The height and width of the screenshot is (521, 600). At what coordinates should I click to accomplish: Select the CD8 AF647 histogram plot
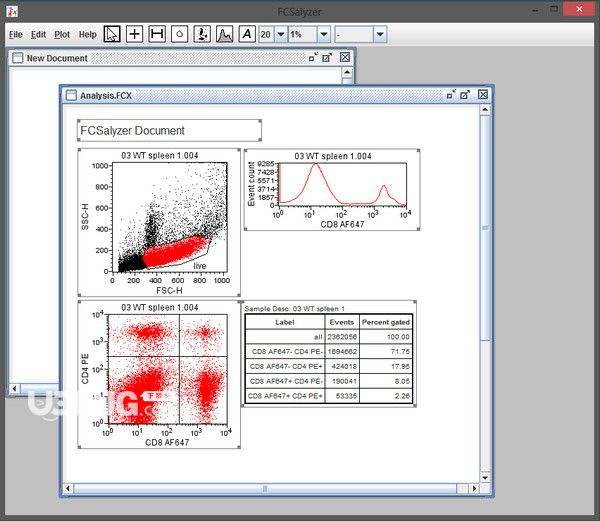332,189
